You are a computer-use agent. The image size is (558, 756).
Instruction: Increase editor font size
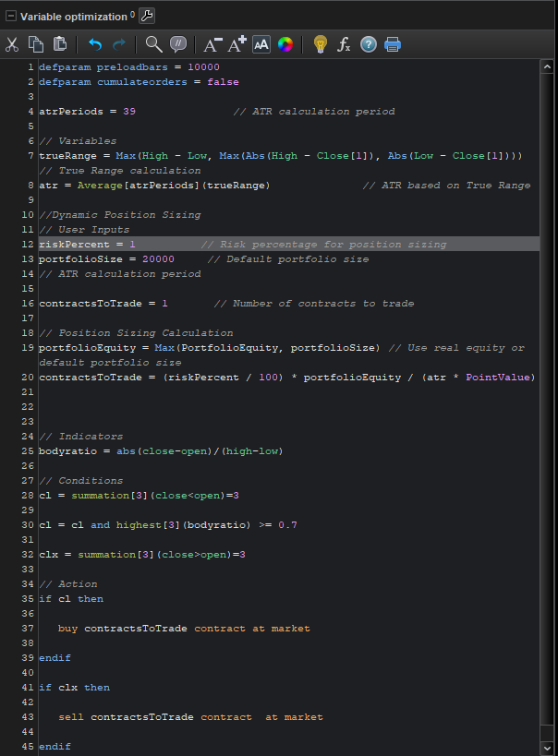237,44
